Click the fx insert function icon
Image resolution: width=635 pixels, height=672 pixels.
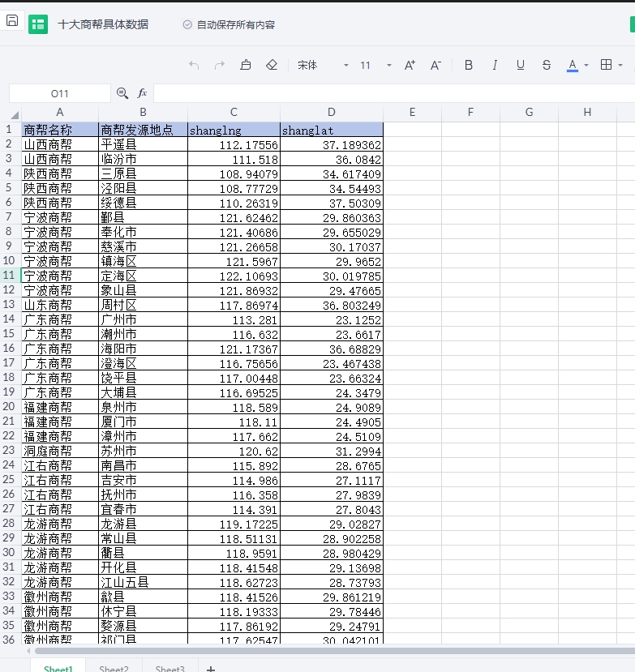142,93
